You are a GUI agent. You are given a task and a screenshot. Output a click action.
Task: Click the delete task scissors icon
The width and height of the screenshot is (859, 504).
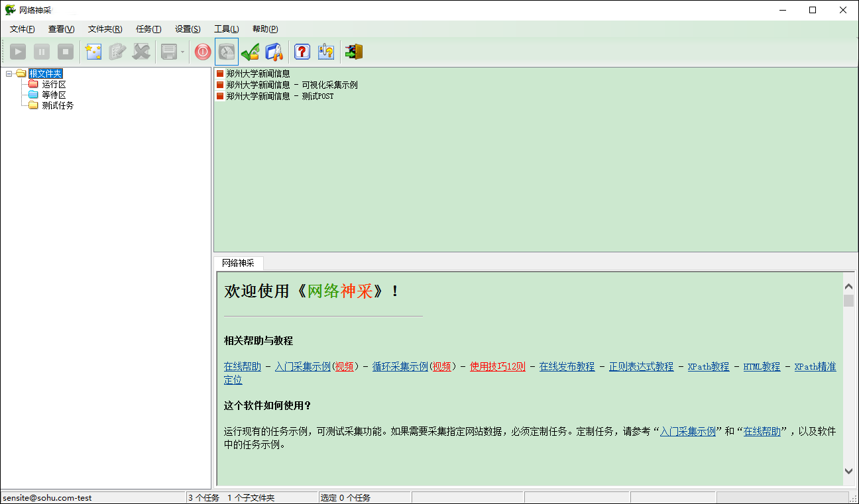coord(141,51)
